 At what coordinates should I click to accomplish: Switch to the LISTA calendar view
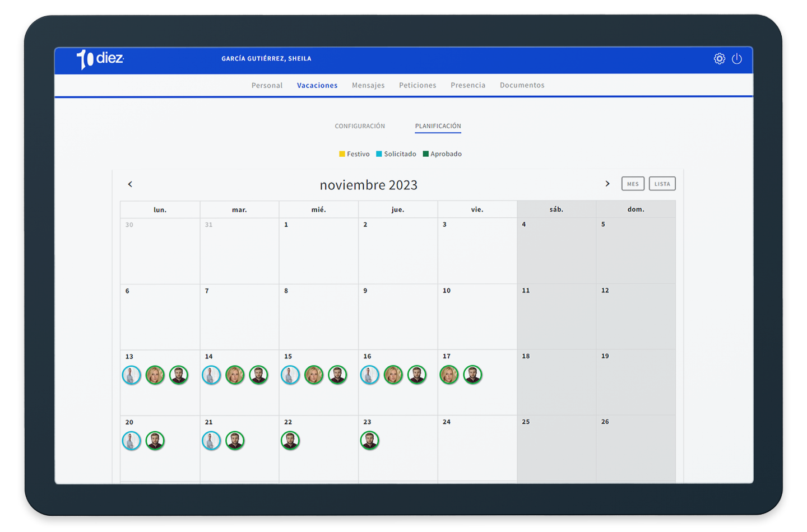click(662, 184)
